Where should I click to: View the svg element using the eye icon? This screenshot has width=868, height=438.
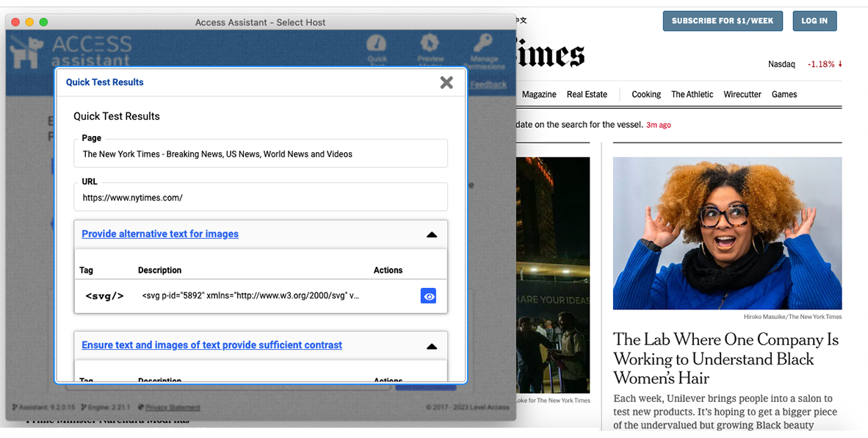click(429, 295)
